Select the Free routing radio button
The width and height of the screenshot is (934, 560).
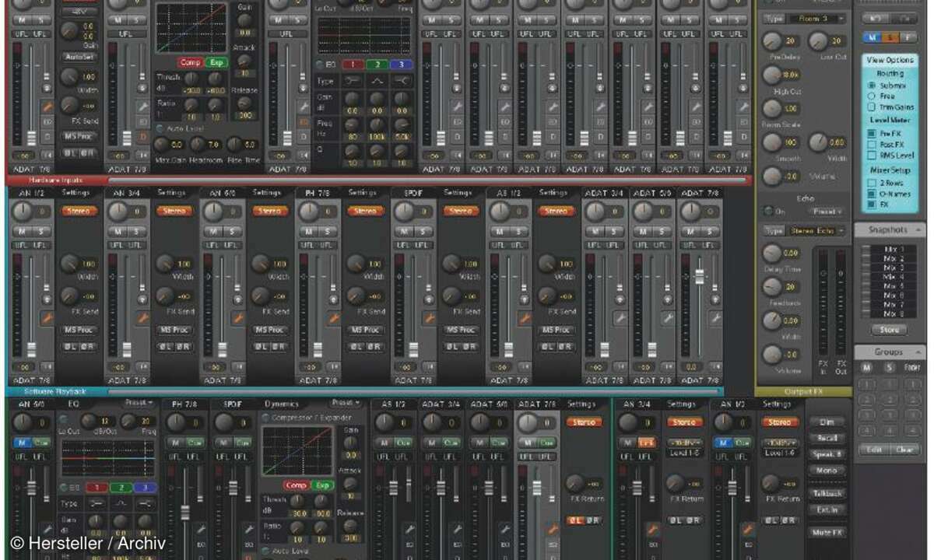pos(872,96)
